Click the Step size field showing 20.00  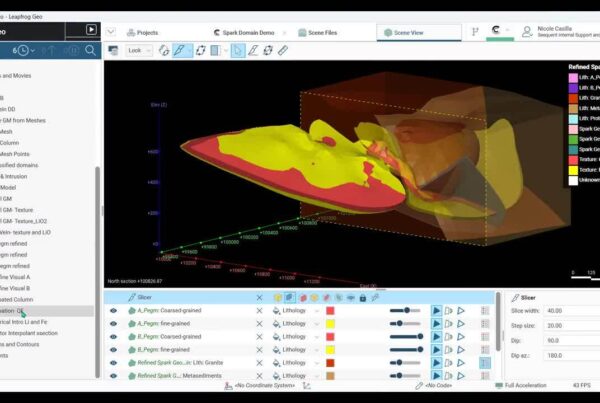click(572, 326)
